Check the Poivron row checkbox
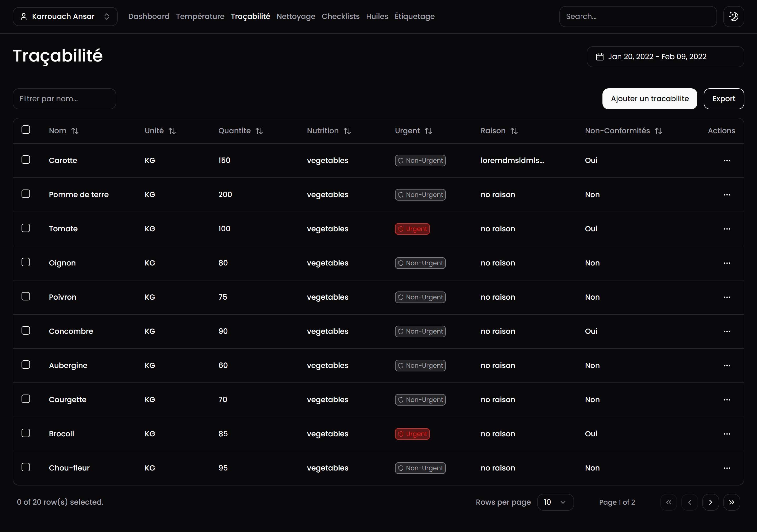Image resolution: width=757 pixels, height=532 pixels. (x=26, y=296)
